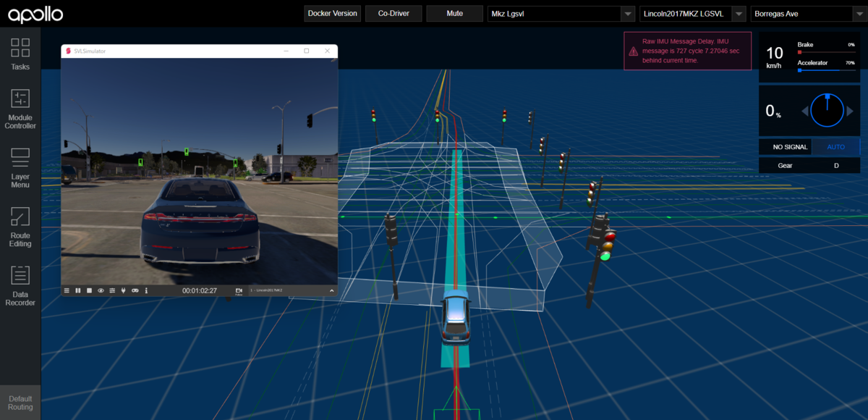Open the simulator gamepad controls icon
868x420 pixels.
[x=135, y=290]
